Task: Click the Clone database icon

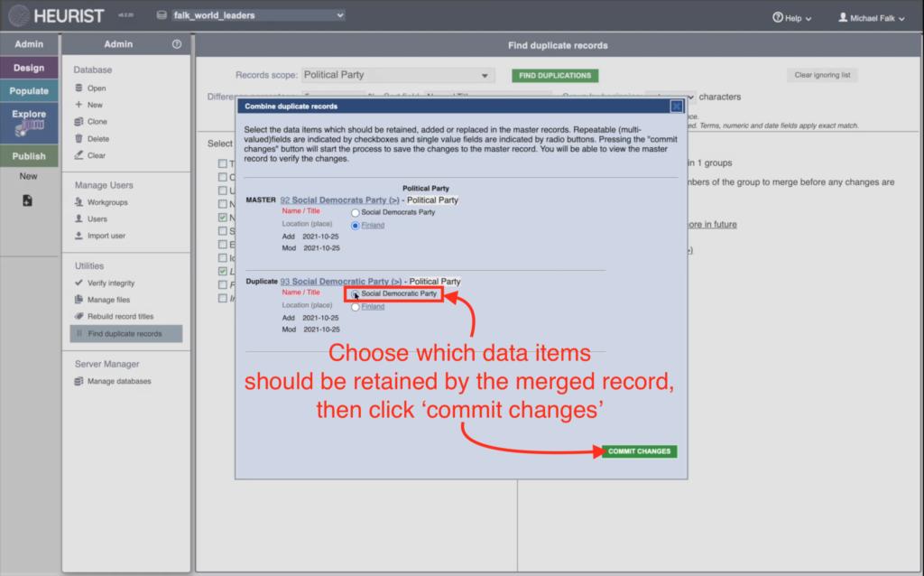Action: tap(79, 122)
